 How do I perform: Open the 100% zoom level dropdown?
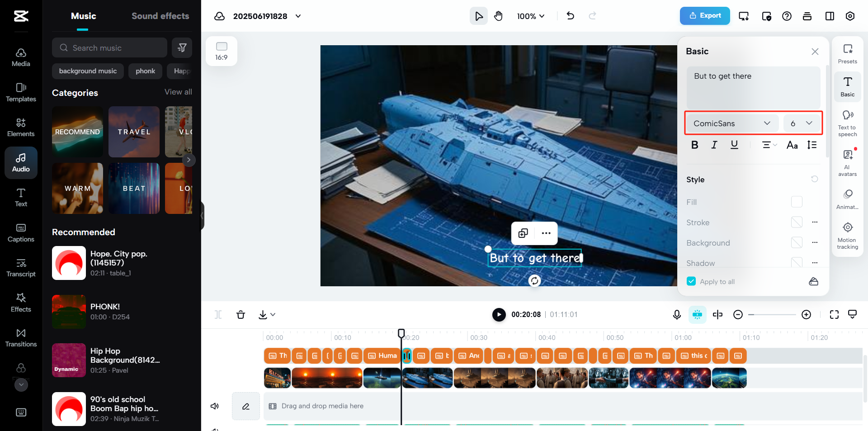[531, 16]
